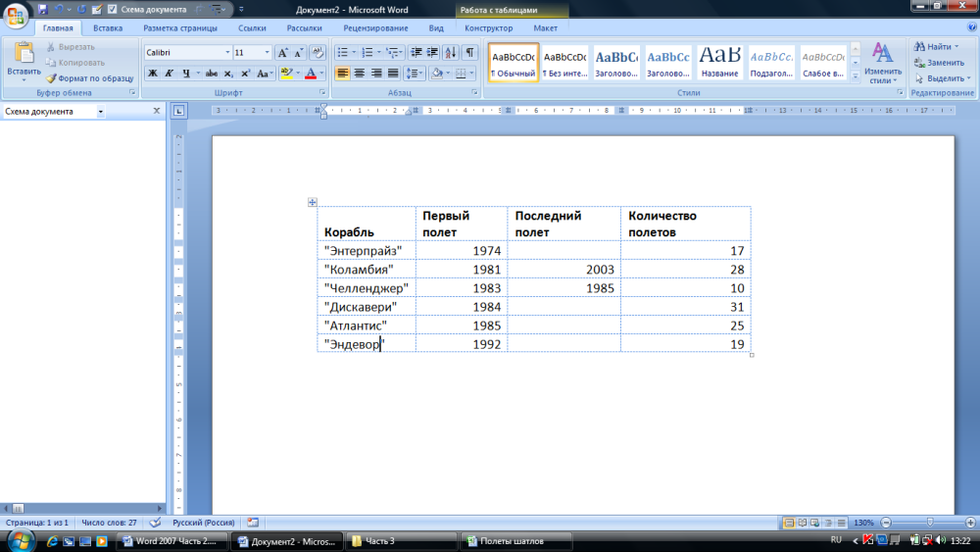Viewport: 980px width, 552px height.
Task: Click the Заменить button
Action: coord(940,63)
